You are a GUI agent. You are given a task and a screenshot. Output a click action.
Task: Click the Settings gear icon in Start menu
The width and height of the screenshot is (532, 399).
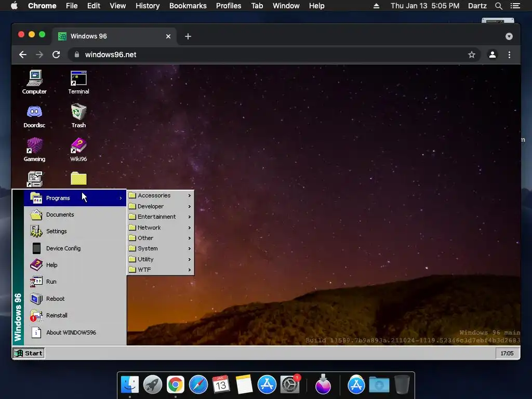(x=36, y=231)
